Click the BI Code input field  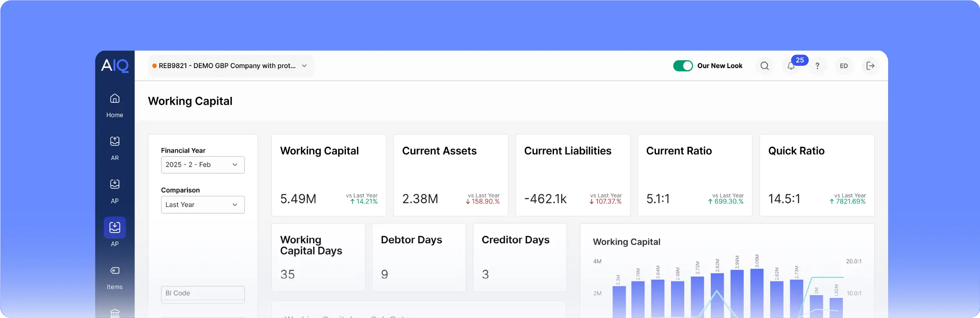click(x=203, y=293)
